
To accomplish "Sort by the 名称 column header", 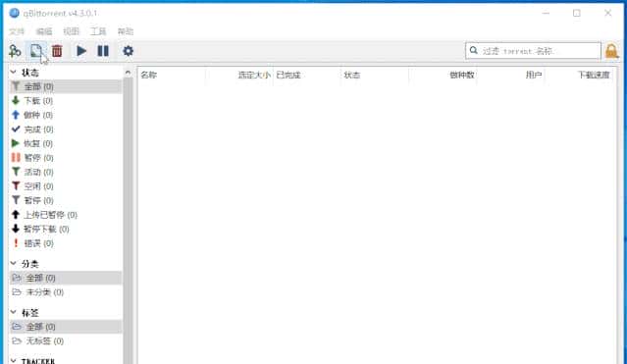I will point(172,75).
